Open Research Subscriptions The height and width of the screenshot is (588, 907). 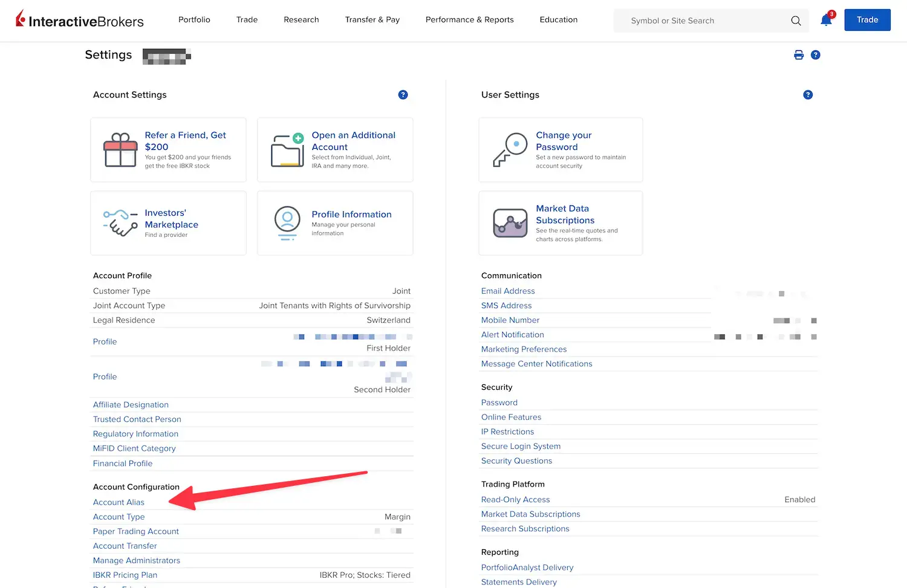(525, 529)
